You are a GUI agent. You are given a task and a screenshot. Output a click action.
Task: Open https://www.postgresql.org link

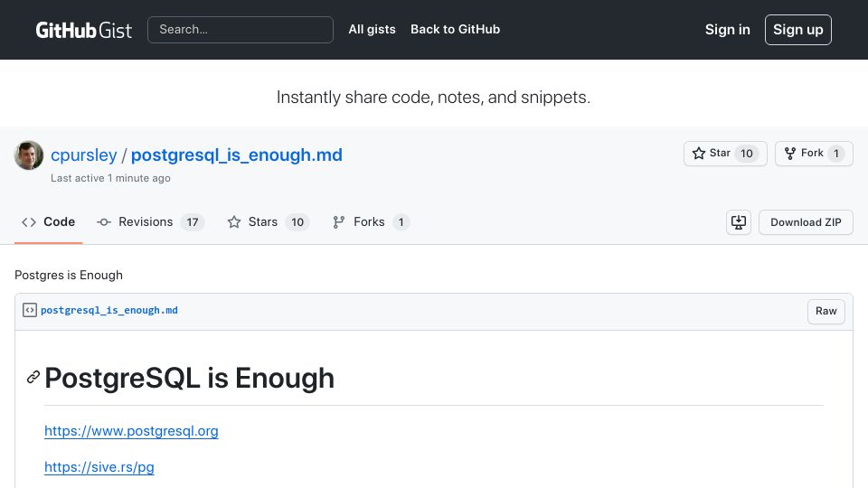[131, 431]
